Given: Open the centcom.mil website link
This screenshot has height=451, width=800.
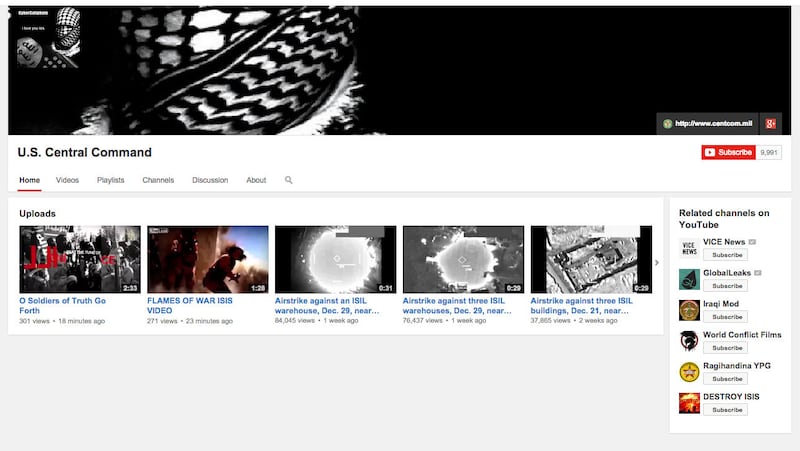Looking at the screenshot, I should [x=708, y=123].
